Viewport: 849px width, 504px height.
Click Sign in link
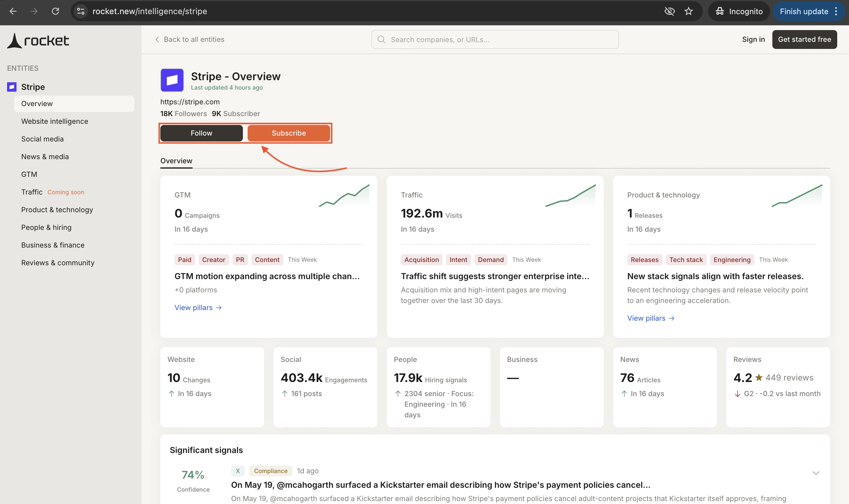tap(753, 39)
